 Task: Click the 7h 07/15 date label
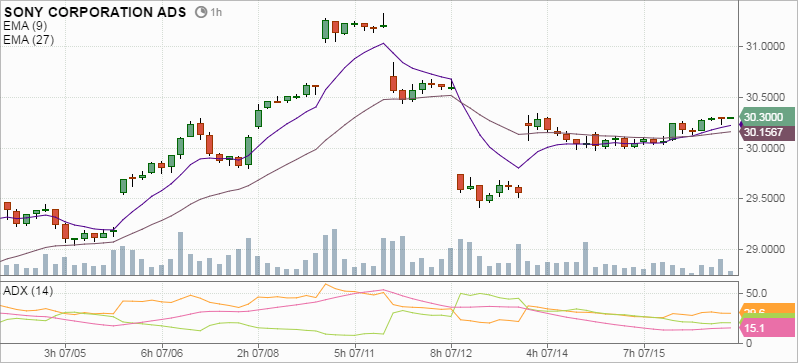click(x=644, y=352)
